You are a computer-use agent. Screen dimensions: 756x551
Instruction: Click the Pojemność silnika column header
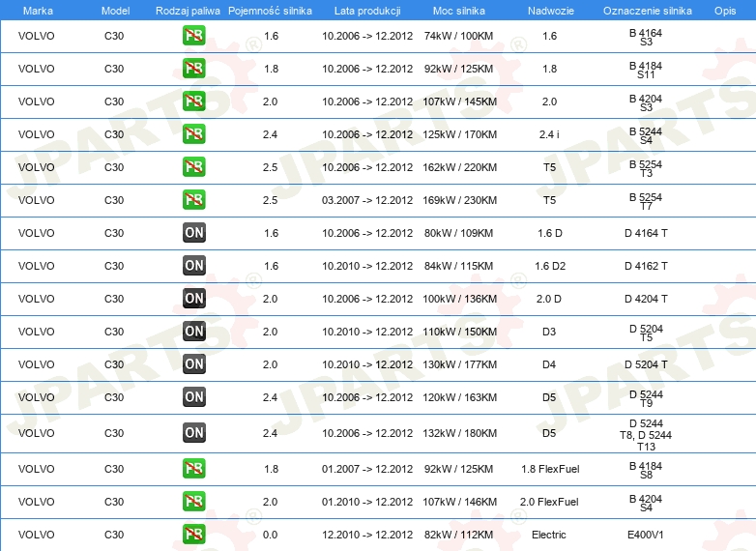tap(270, 11)
